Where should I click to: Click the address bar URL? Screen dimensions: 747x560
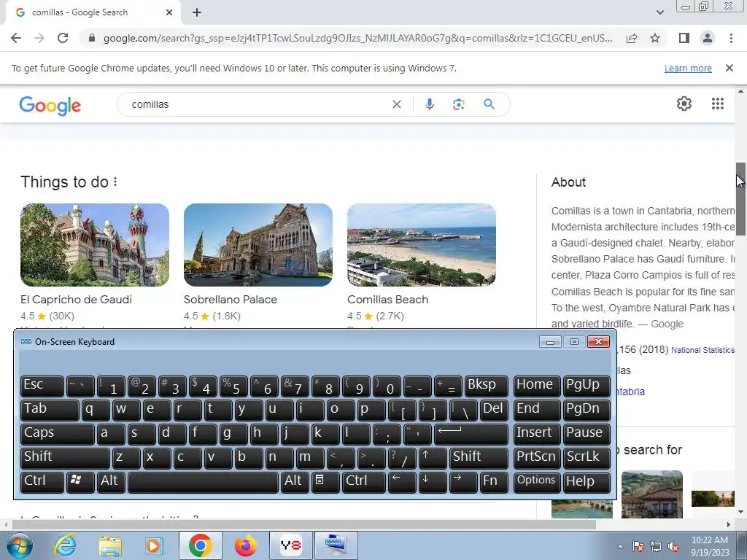(x=357, y=38)
